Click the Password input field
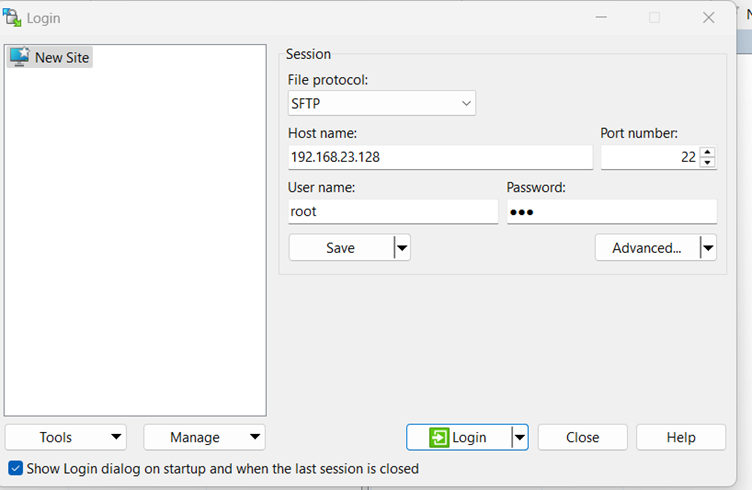Image resolution: width=752 pixels, height=490 pixels. [x=611, y=212]
